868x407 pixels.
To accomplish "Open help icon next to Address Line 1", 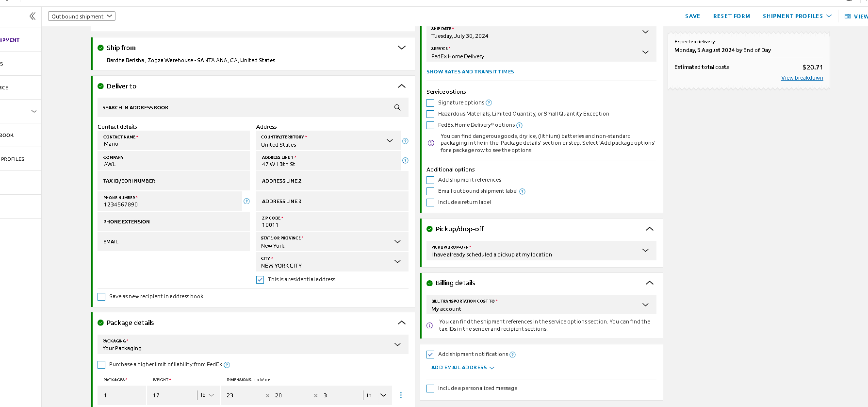I will click(405, 160).
